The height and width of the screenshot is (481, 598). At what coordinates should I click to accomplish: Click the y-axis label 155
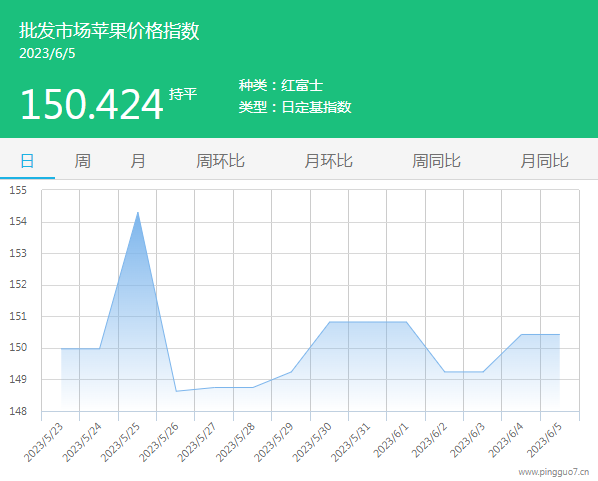coord(18,190)
